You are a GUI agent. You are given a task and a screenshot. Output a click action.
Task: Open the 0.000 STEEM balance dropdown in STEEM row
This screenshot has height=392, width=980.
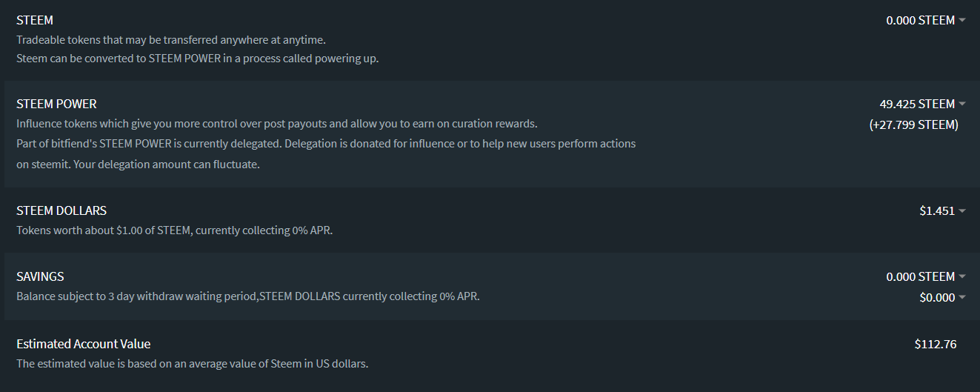[926, 20]
